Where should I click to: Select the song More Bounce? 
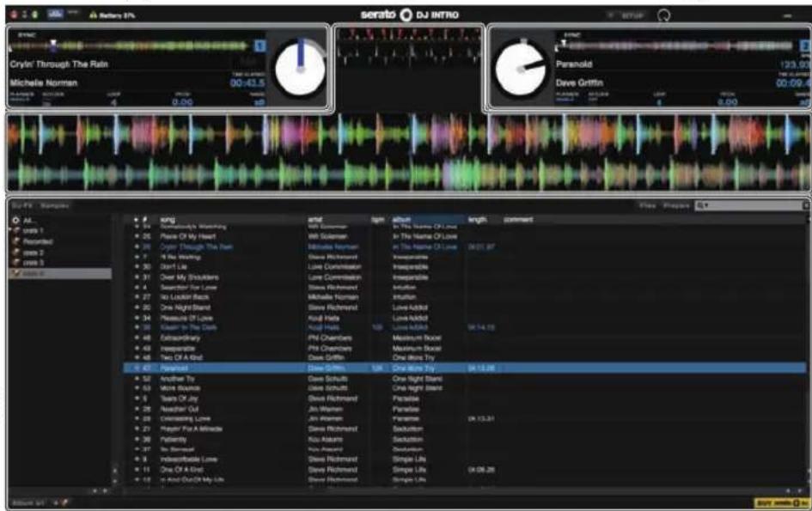click(180, 388)
